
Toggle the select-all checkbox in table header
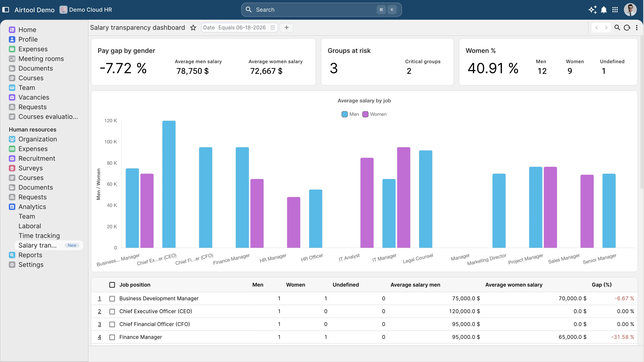click(x=112, y=285)
